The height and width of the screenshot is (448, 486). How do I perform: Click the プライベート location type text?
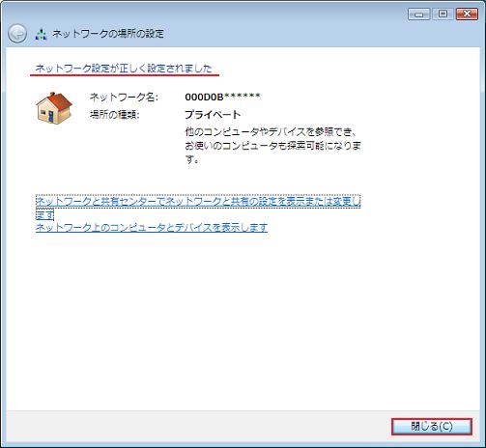(213, 115)
